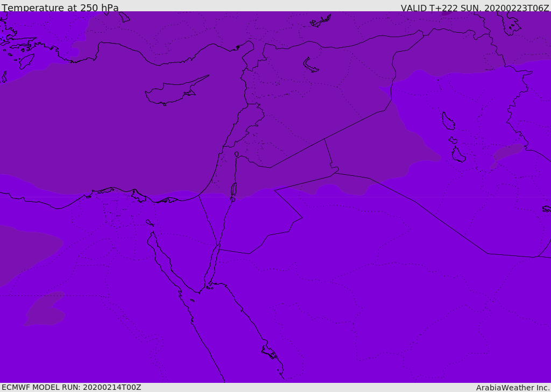Click Lake Razzazah south of Lake Habbaniyah
The height and width of the screenshot is (392, 551).
coord(458,155)
